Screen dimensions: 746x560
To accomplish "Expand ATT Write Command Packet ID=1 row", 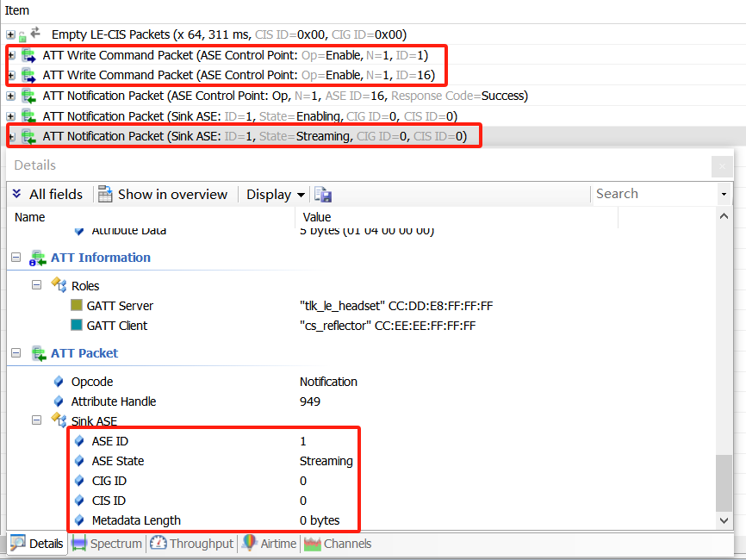I will tap(11, 55).
